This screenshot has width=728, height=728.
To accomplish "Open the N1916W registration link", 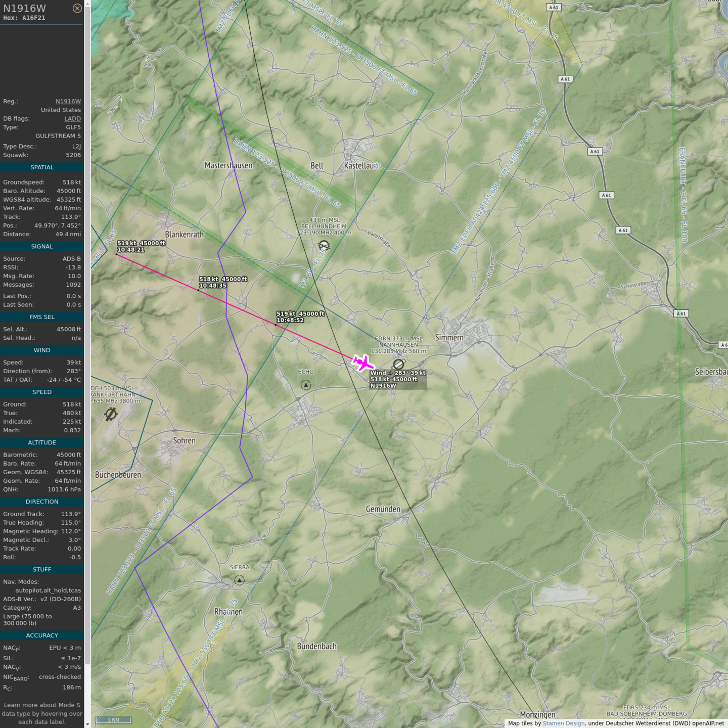I will click(68, 101).
